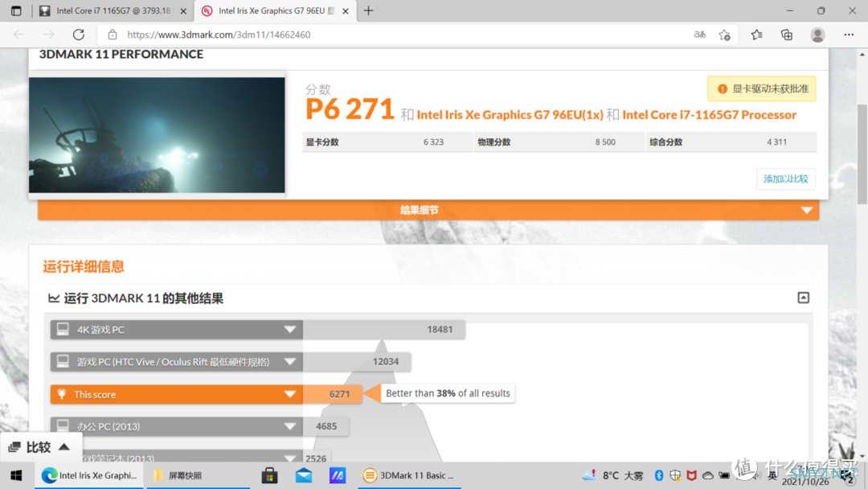Open Intel Core i7-1165G7 Processor link
868x489 pixels.
[x=709, y=115]
